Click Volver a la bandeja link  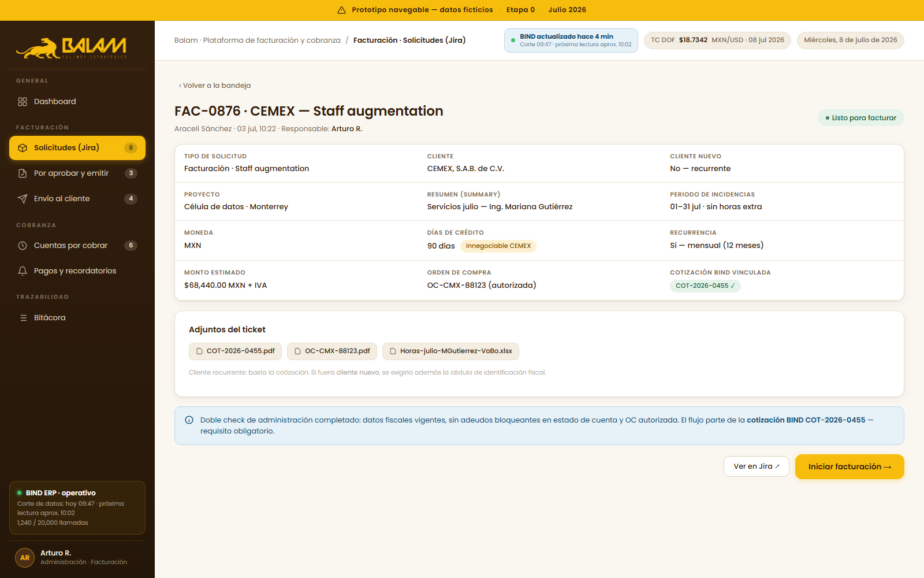tap(215, 86)
